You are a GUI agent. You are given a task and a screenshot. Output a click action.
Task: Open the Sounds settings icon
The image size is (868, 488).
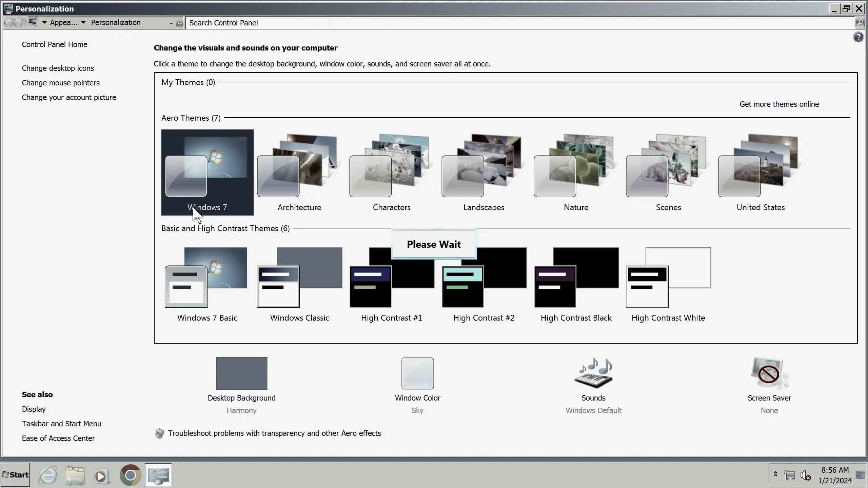tap(593, 373)
